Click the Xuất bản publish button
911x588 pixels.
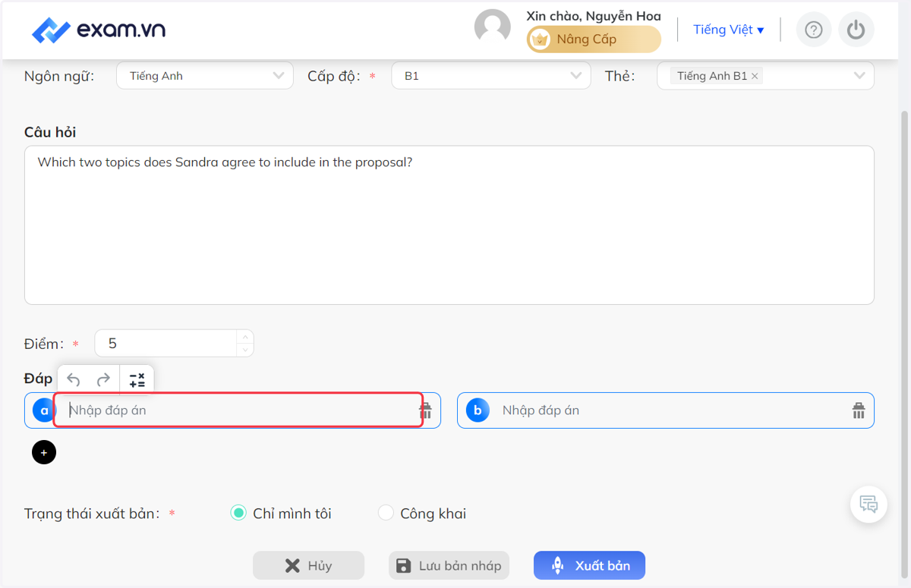coord(589,565)
